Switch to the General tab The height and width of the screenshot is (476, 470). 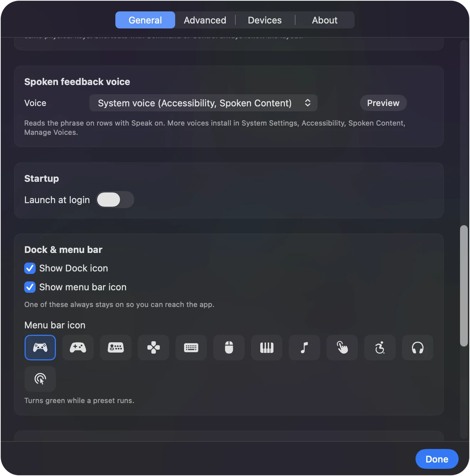pos(145,20)
